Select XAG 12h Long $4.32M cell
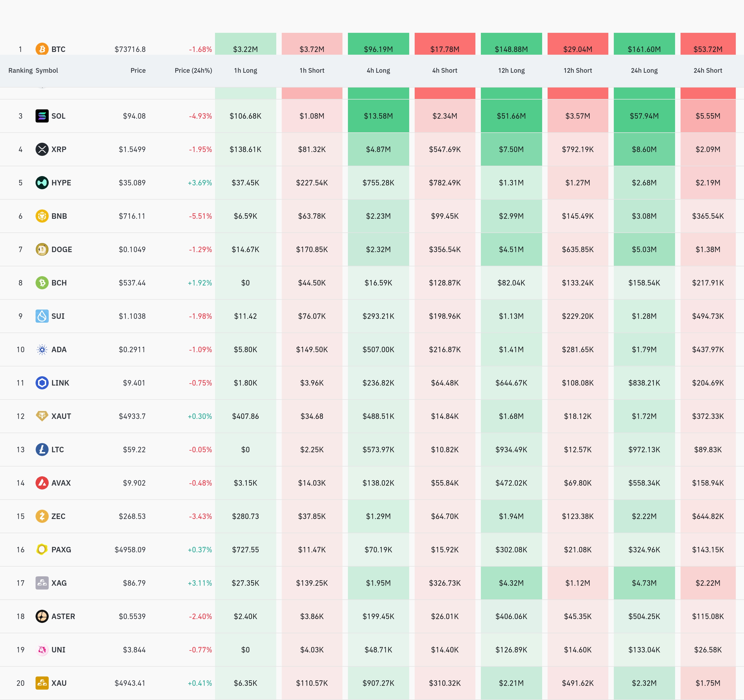This screenshot has width=744, height=700. [x=511, y=583]
